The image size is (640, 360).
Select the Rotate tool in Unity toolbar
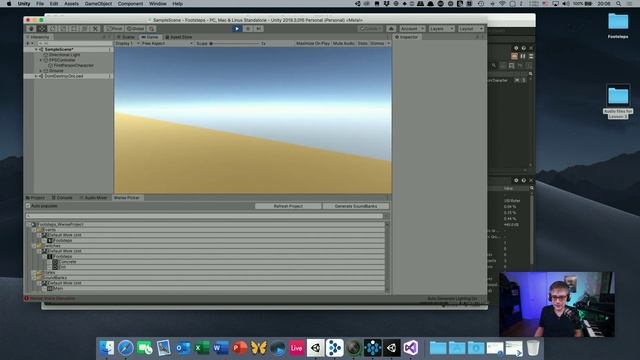53,29
